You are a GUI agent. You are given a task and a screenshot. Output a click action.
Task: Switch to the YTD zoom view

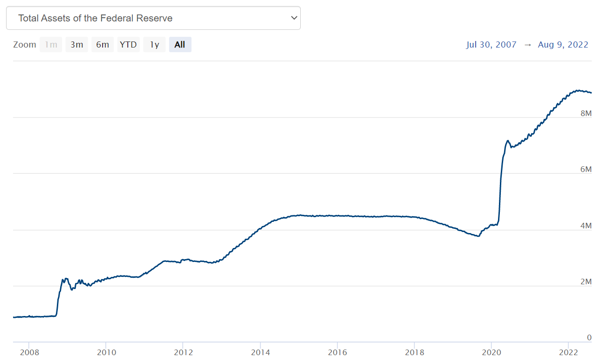128,44
